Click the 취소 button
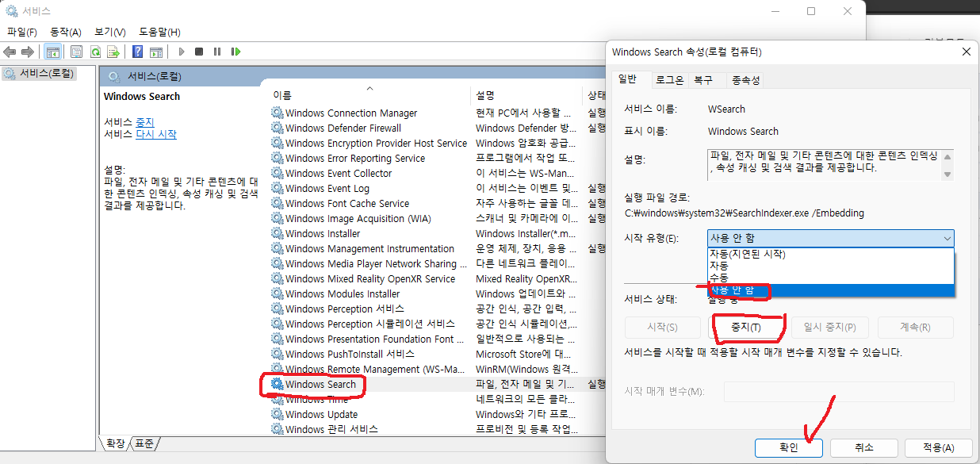Viewport: 980px width, 464px height. click(x=864, y=447)
